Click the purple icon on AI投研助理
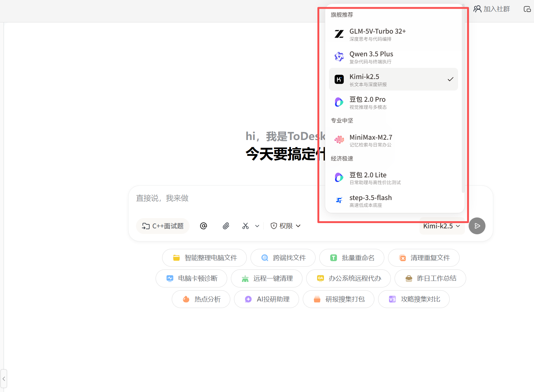 [x=248, y=299]
